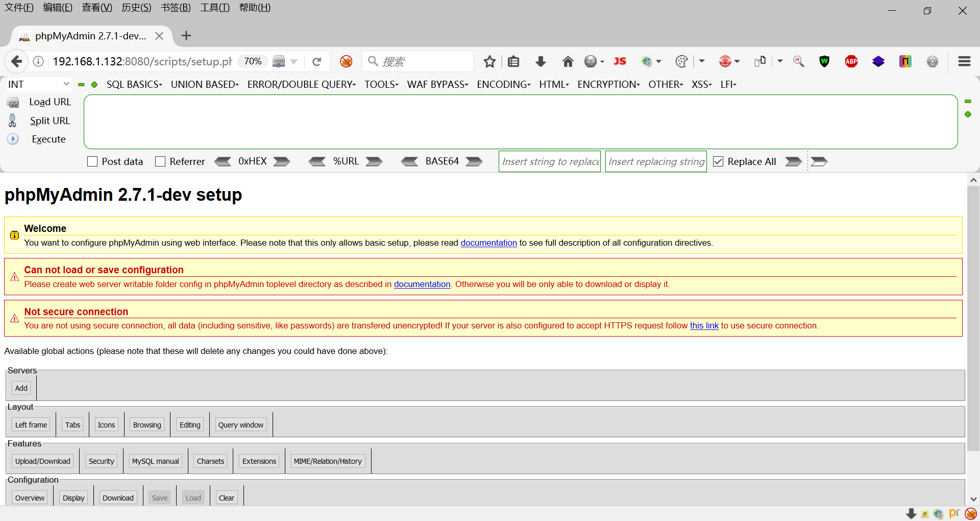
Task: Click the red JS toolbar icon
Action: 620,62
